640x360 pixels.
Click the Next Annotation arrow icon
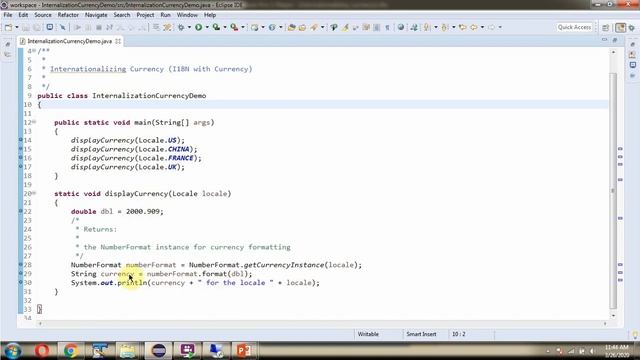point(427,27)
